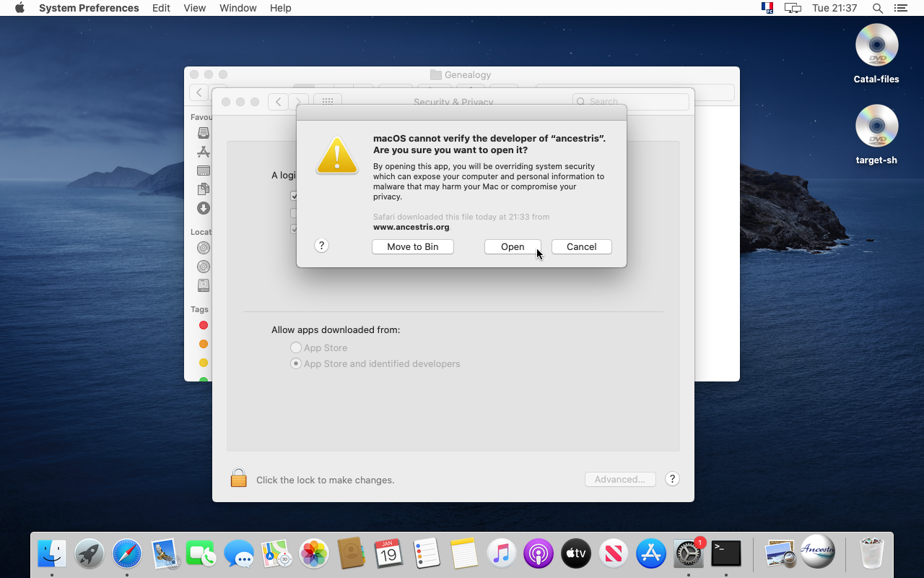The width and height of the screenshot is (924, 578).
Task: Select second disc under Finder Locations
Action: pos(204,267)
